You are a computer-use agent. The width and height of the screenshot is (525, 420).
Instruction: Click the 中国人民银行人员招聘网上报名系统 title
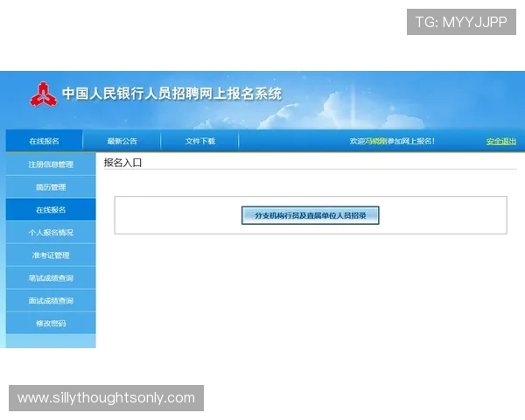171,94
